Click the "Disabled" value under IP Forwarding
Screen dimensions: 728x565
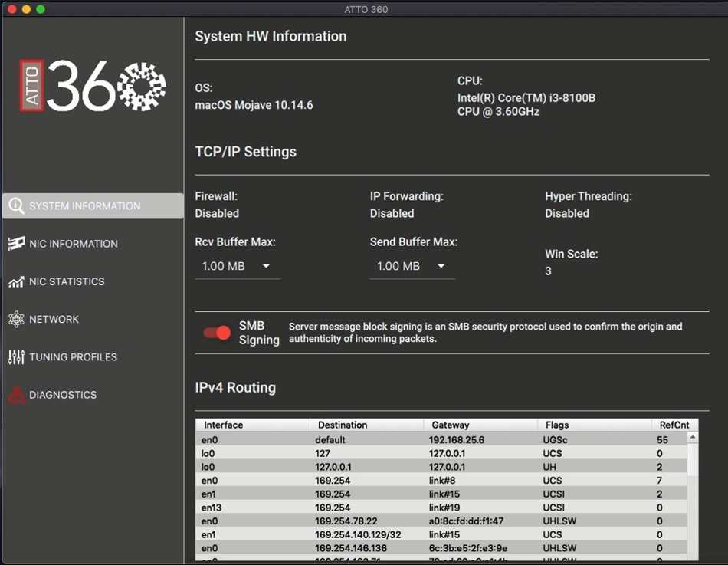(392, 213)
